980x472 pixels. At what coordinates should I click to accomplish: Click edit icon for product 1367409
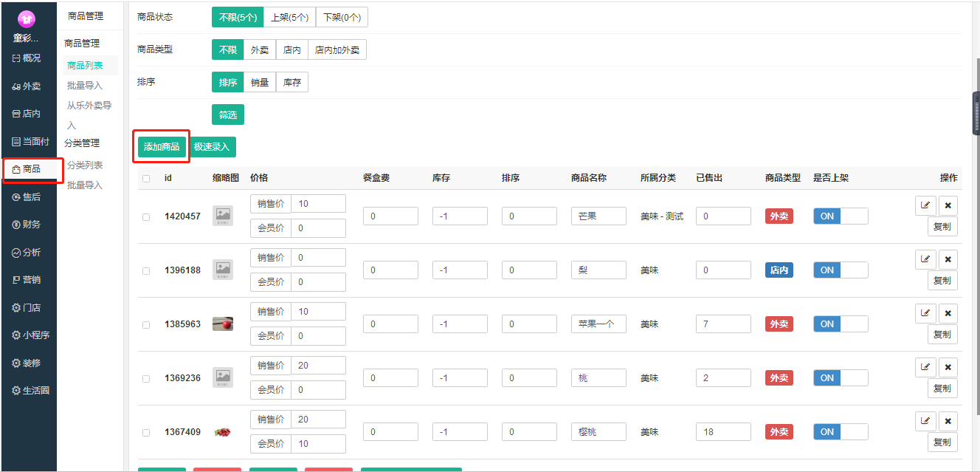click(925, 421)
